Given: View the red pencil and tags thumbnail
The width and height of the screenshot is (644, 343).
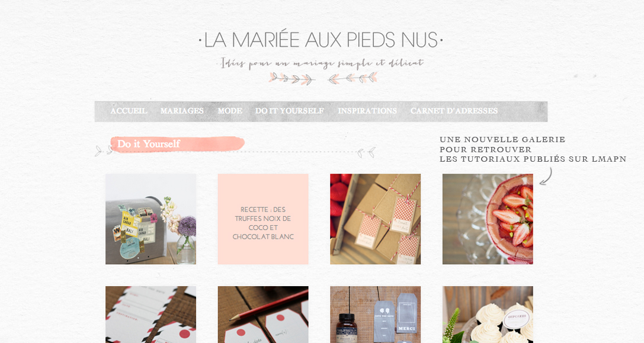Looking at the screenshot, I should pyautogui.click(x=263, y=315).
